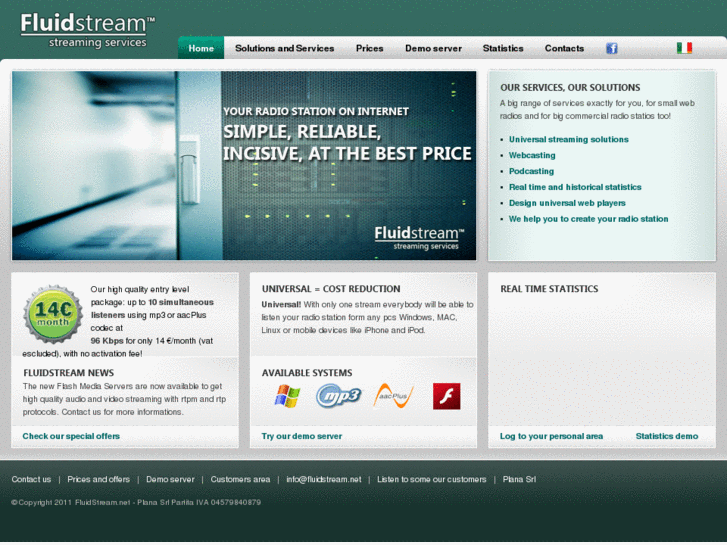Open Solutions and Services menu item
Image resolution: width=727 pixels, height=545 pixels.
[x=285, y=48]
